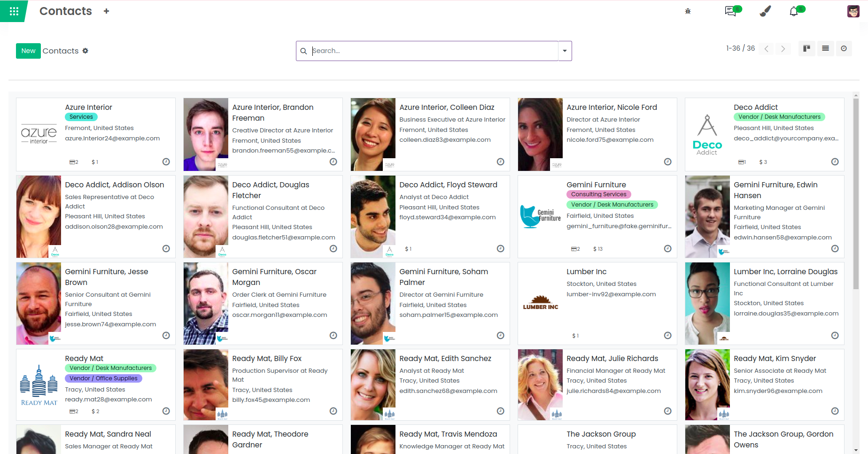Click sales amount on Deco Addict card

click(x=763, y=162)
